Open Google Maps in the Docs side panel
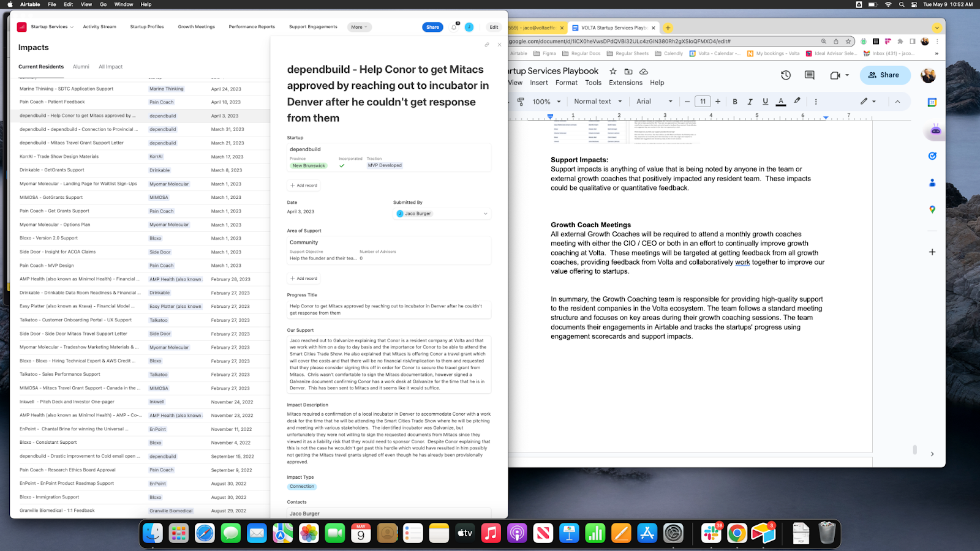Screen dimensions: 980x551 (x=932, y=209)
